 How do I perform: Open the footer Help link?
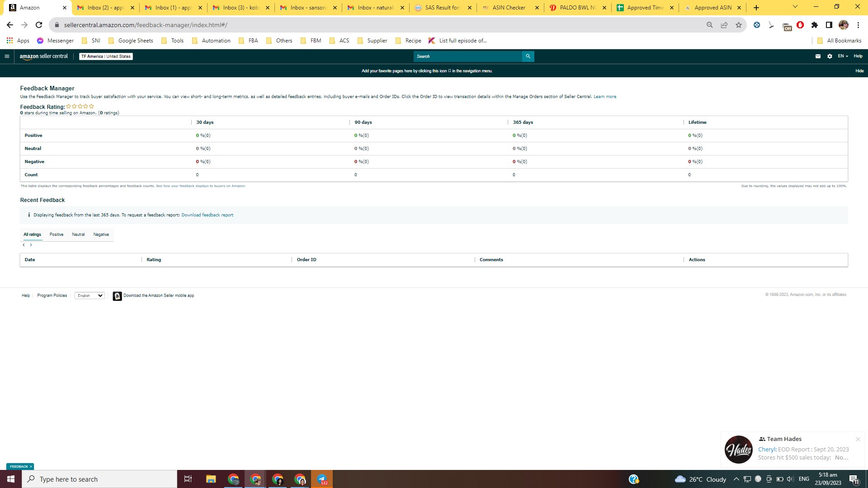(26, 296)
